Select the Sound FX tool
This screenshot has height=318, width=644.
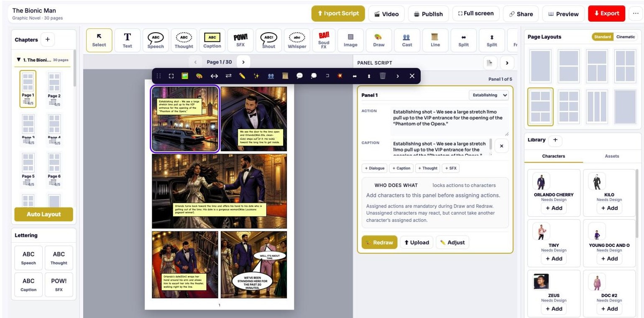(324, 40)
